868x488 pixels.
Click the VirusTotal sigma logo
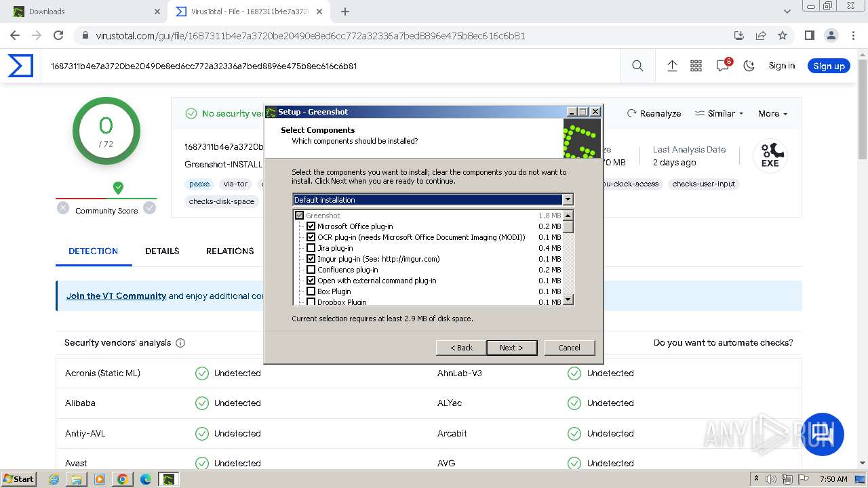pyautogui.click(x=20, y=66)
